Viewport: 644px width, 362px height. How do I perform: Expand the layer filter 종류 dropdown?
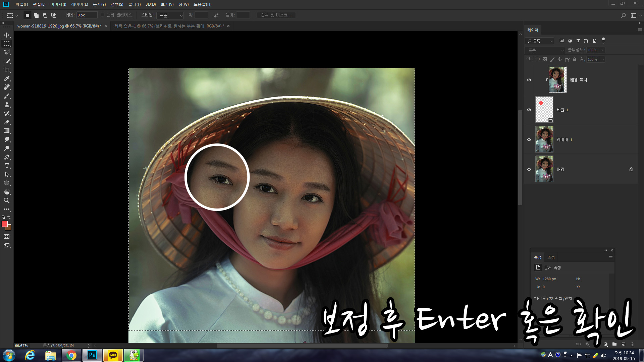point(539,41)
